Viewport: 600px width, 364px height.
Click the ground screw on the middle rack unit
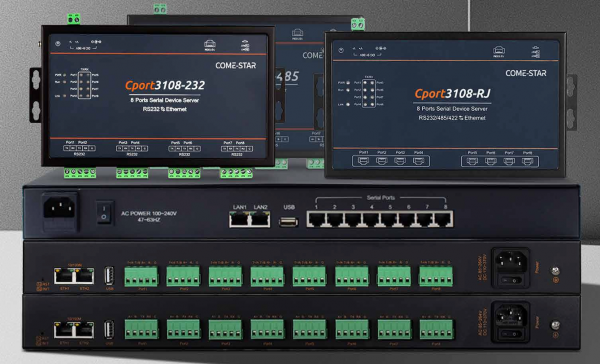click(x=555, y=271)
